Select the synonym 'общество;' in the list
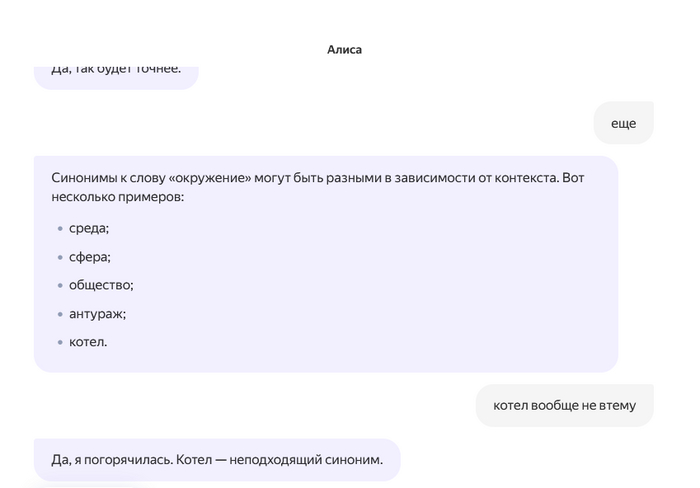Viewport: 700px width, 488px height. click(101, 285)
